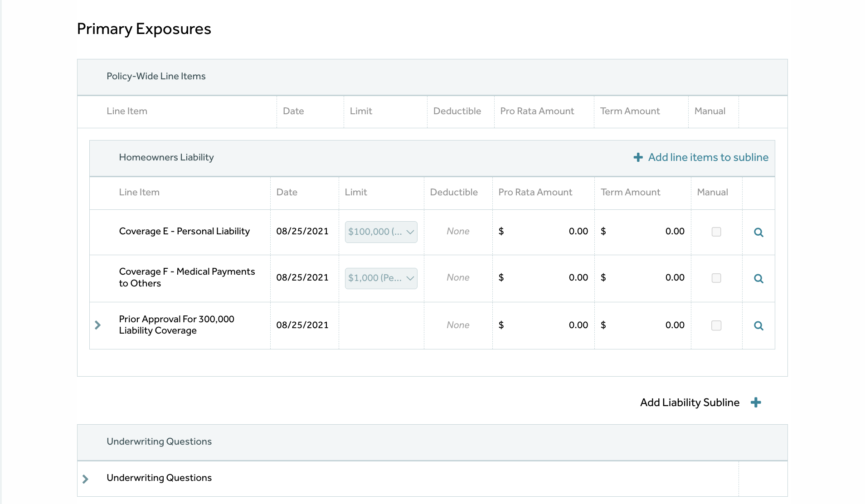This screenshot has height=504, width=865.
Task: Click Prior Approval For 300,000 Liability Coverage
Action: coord(176,325)
